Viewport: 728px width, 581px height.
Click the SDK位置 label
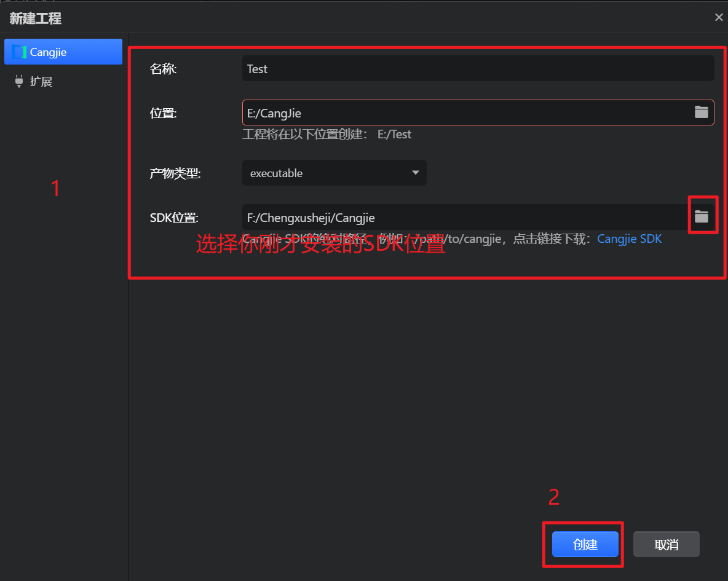tap(174, 218)
